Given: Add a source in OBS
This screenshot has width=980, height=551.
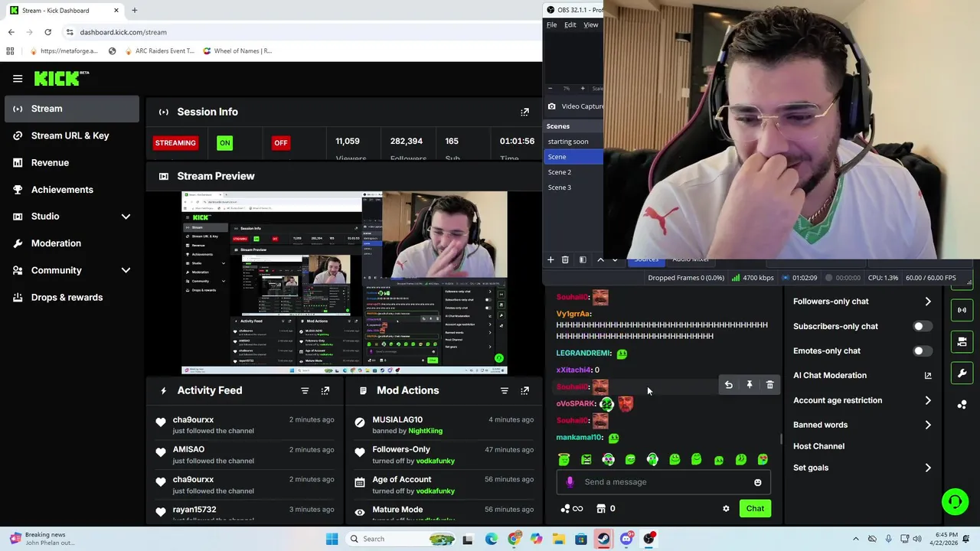Looking at the screenshot, I should point(550,259).
